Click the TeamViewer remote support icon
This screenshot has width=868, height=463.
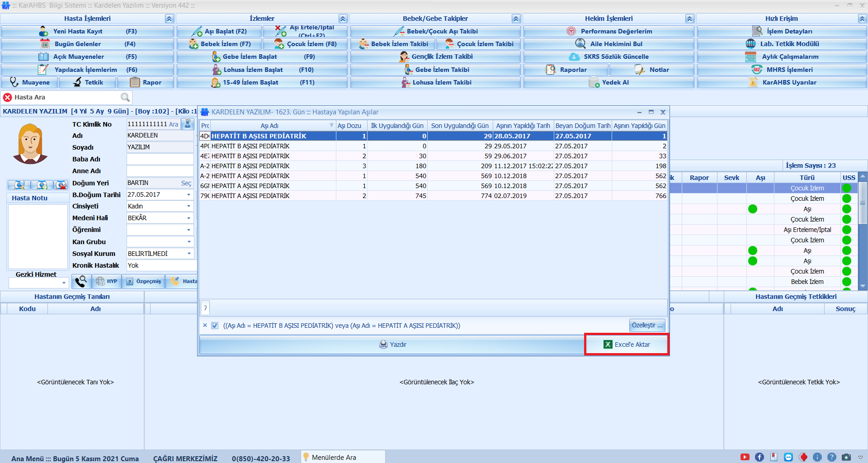tap(788, 457)
